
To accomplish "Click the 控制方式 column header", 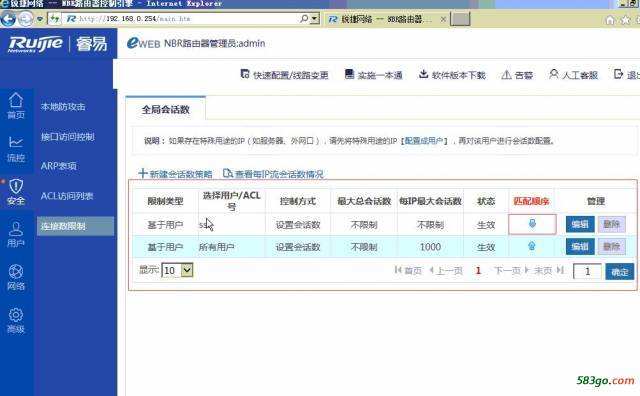I will [x=298, y=201].
